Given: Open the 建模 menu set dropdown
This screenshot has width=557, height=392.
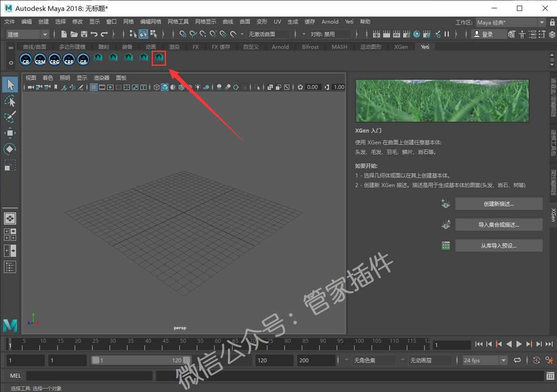Looking at the screenshot, I should tap(27, 34).
